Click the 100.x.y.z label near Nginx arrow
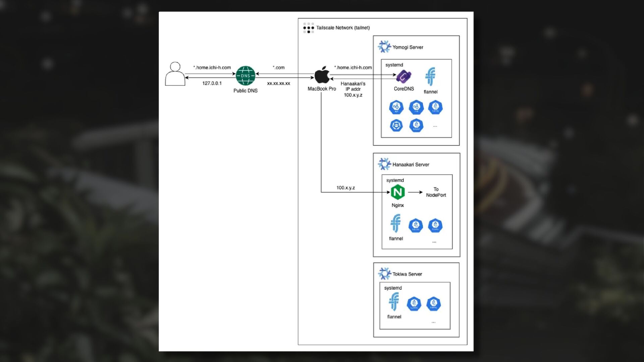644x362 pixels. pos(345,188)
